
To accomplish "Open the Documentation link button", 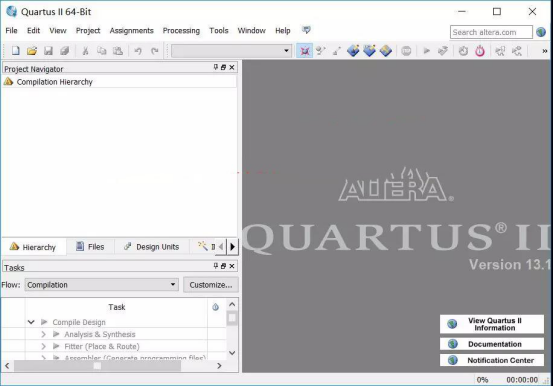I will [x=492, y=344].
